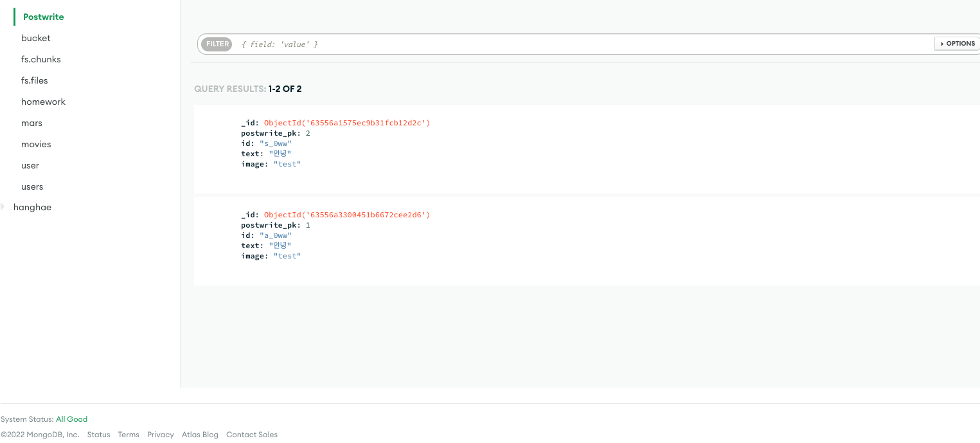Click the ©2022 MongoDB, Inc. text

point(40,435)
